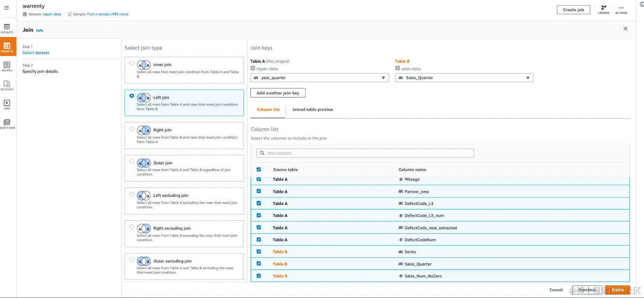This screenshot has height=298, width=644.
Task: Expand the Sales_Quarter Table B dropdown
Action: (x=464, y=78)
